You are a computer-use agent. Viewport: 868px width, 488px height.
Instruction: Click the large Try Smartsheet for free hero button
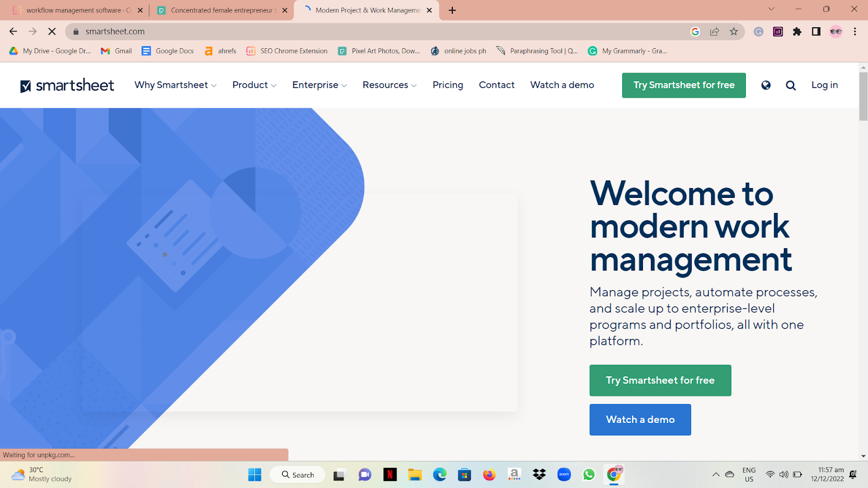tap(660, 381)
